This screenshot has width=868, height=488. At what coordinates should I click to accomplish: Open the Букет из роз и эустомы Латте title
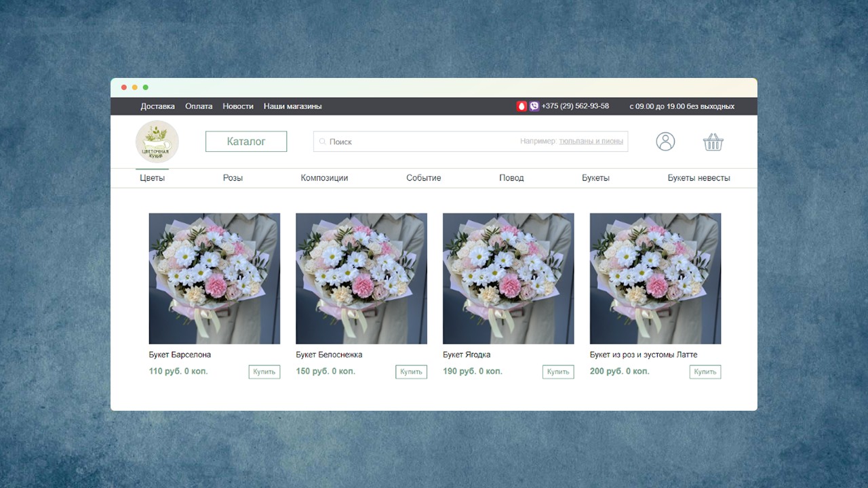coord(644,354)
